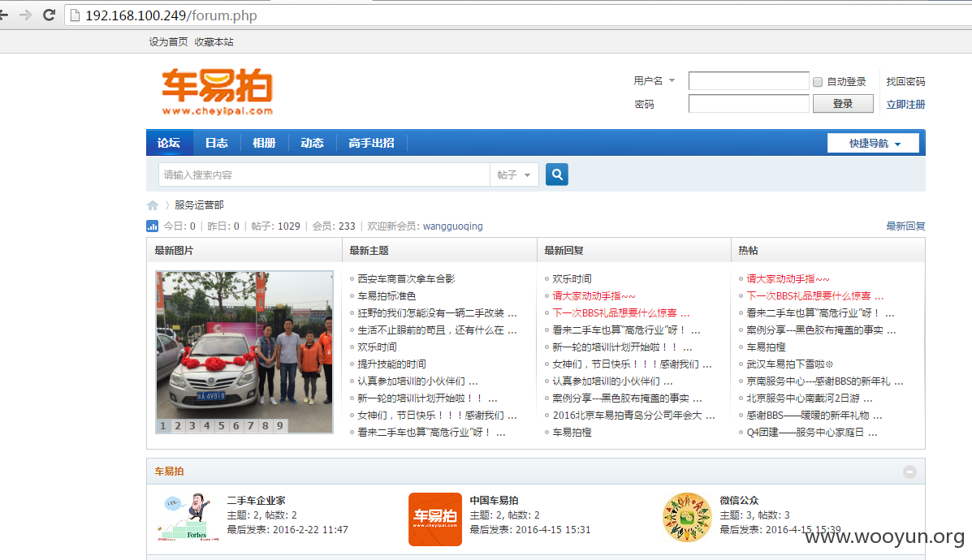Open last post dated 2016-2-22 11:47
Screen dimensions: 972x560
[x=310, y=530]
